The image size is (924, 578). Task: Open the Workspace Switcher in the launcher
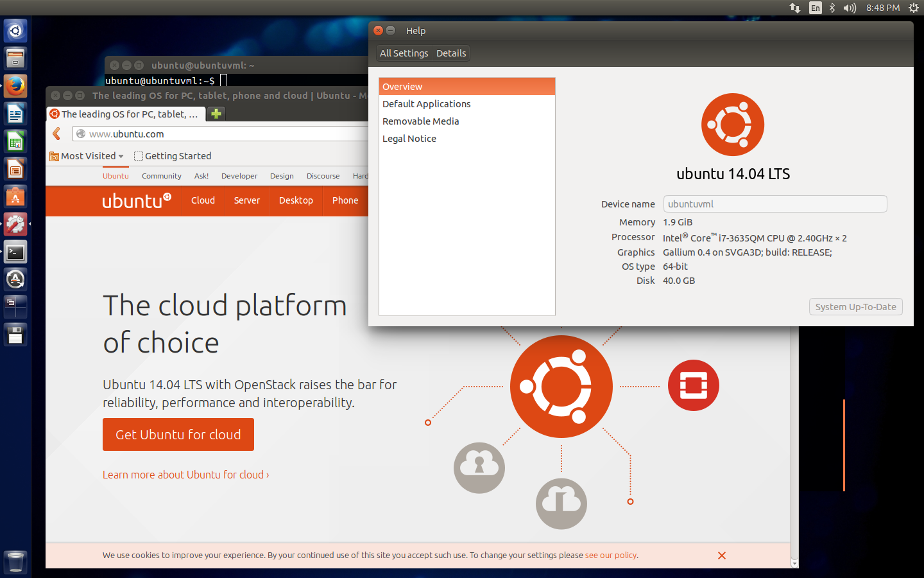[15, 307]
